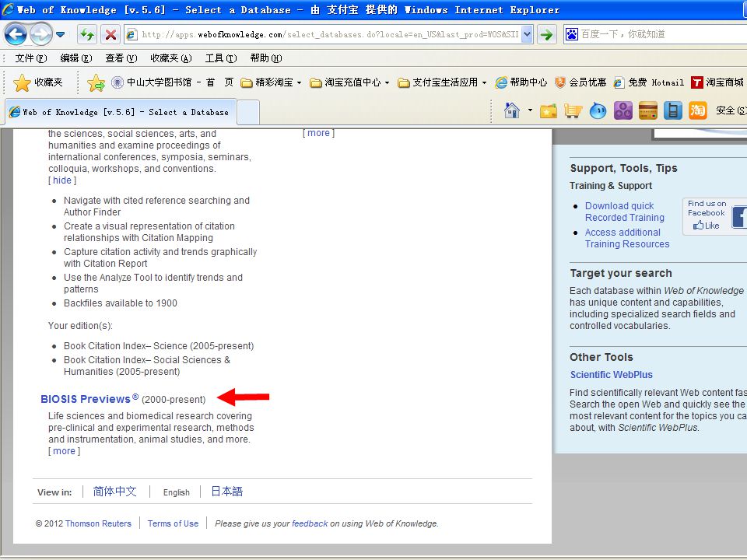Open Access additional Training Resources link
747x560 pixels.
pos(627,238)
